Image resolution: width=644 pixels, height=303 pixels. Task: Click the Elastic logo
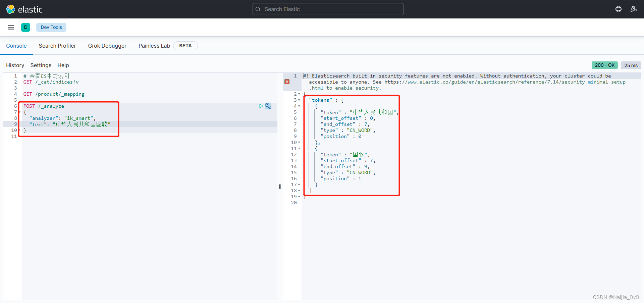[x=24, y=9]
